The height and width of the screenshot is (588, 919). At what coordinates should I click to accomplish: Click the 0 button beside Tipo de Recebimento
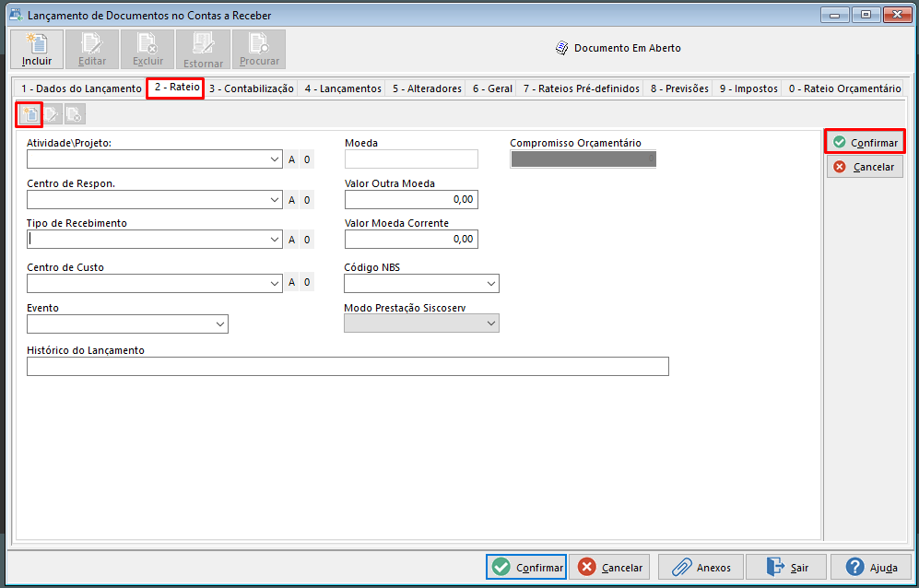(307, 240)
